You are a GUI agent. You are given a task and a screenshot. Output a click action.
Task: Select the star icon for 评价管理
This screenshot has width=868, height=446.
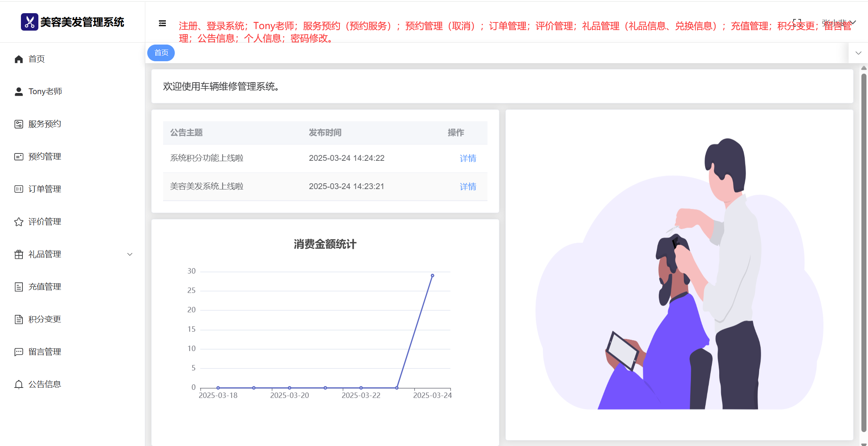[19, 222]
